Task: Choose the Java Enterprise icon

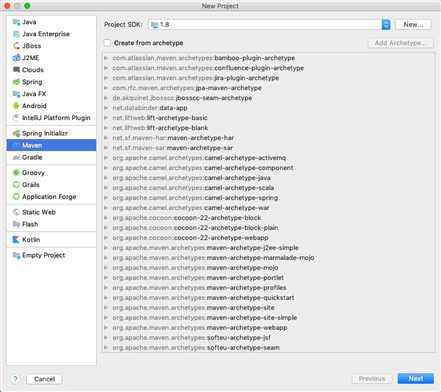Action: pos(16,34)
